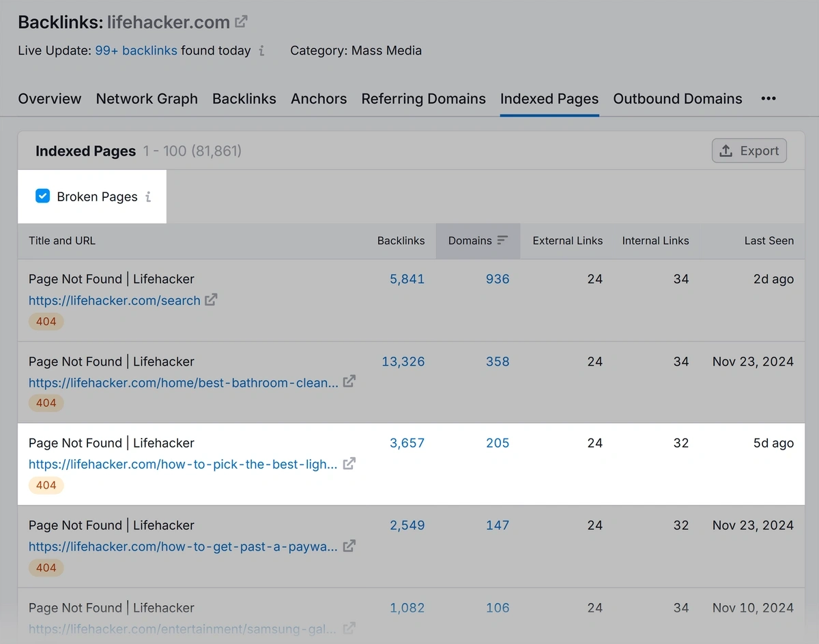819x644 pixels.
Task: Click the 3,657 backlinks value
Action: (407, 443)
